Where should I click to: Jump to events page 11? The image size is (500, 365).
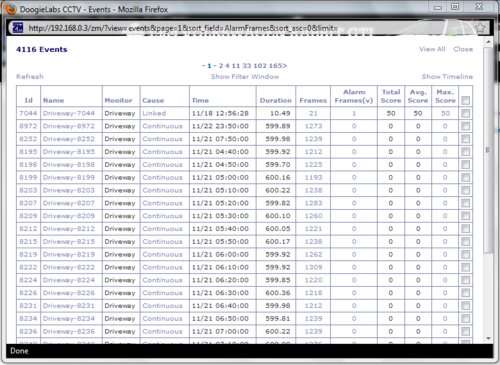coord(236,66)
